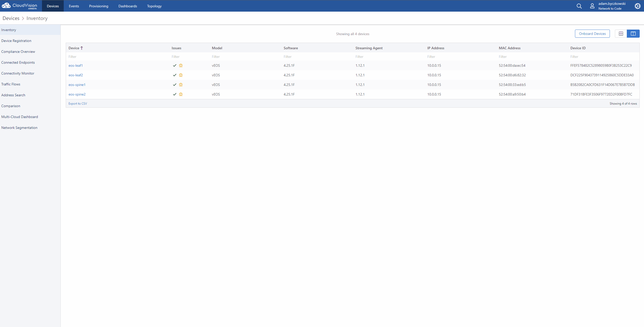Click the user profile icon
The width and height of the screenshot is (644, 327).
tap(592, 6)
